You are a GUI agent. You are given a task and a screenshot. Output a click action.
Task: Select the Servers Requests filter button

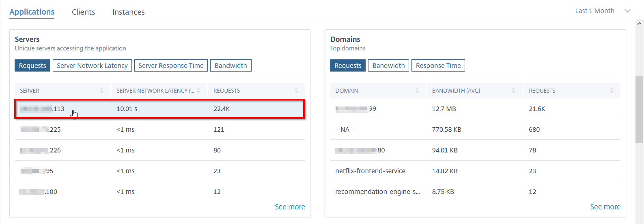32,65
